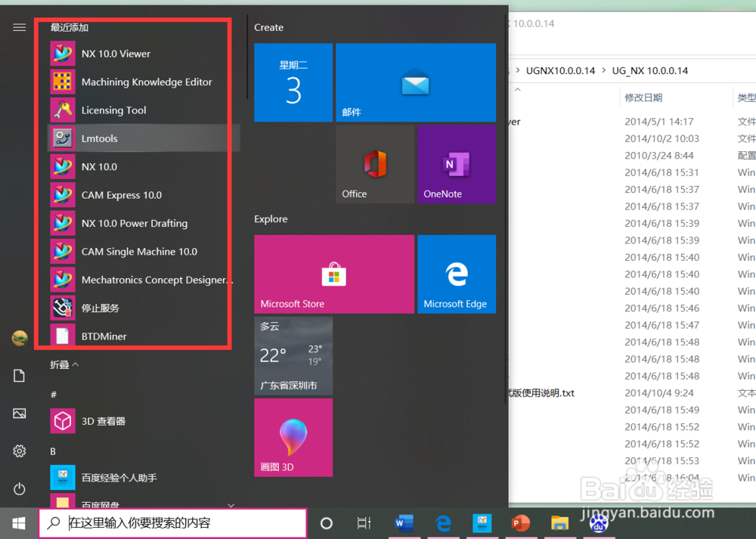Image resolution: width=756 pixels, height=539 pixels.
Task: Open the Licensing Tool app
Action: coord(144,110)
